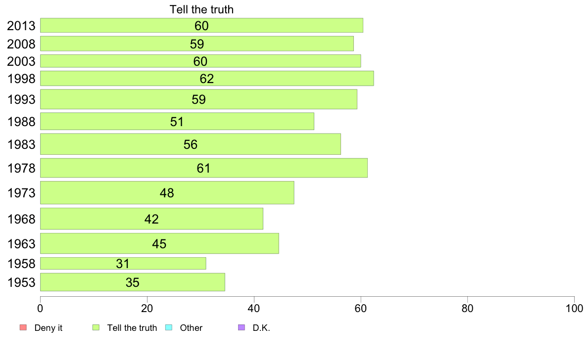Click the red Deny it legend swatch

coord(23,327)
